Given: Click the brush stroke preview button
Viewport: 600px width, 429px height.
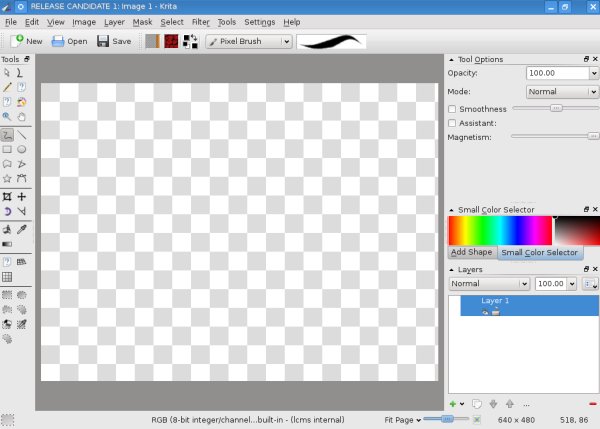Looking at the screenshot, I should click(331, 41).
